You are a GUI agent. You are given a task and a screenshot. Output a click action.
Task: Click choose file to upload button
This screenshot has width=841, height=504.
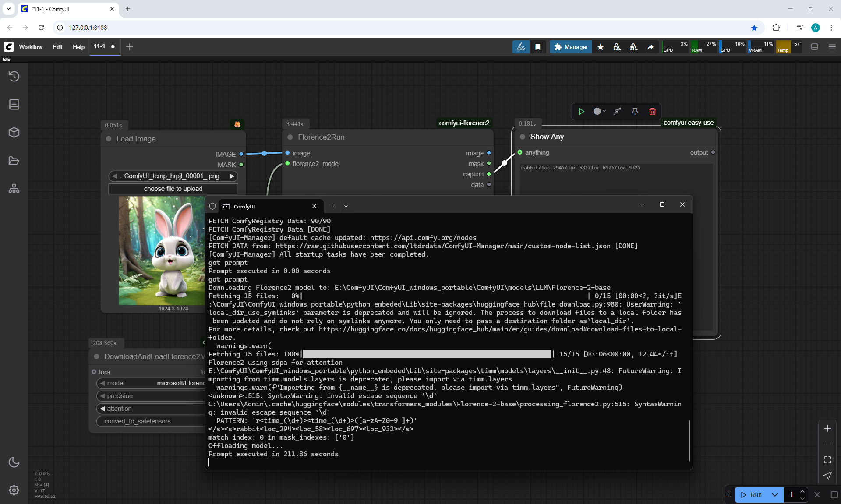pos(173,189)
